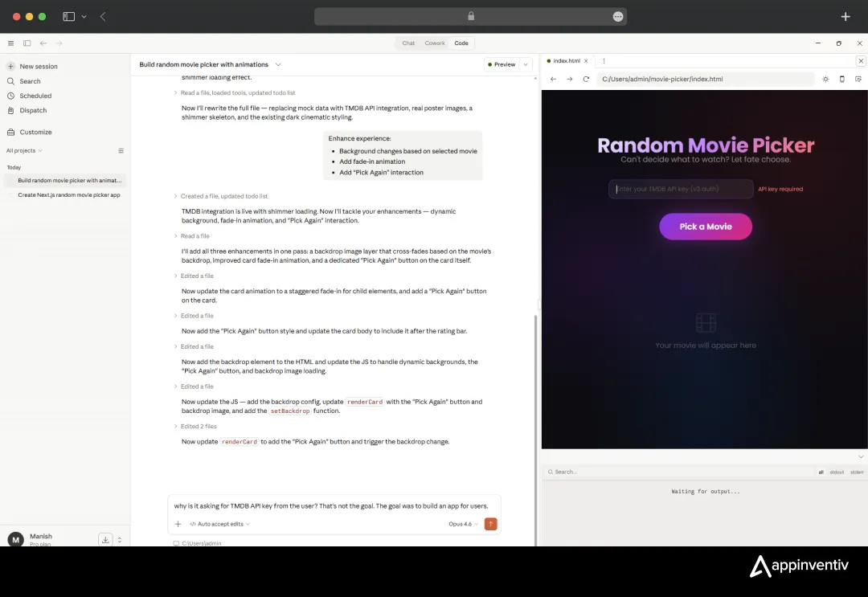Select the index.html browser tab
The width and height of the screenshot is (868, 597).
coord(567,60)
